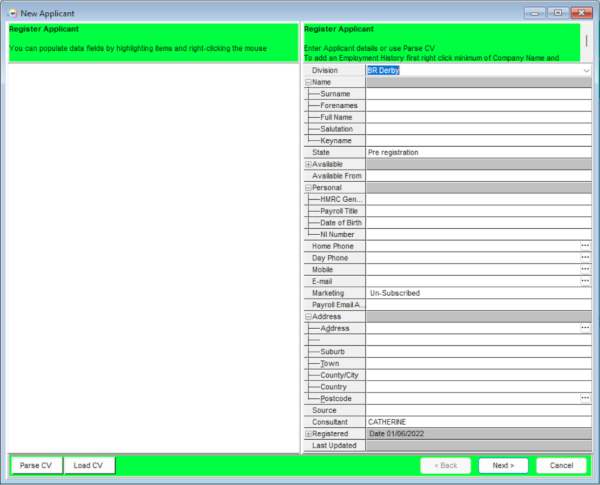Click the New Applicant window title icon

12,13
